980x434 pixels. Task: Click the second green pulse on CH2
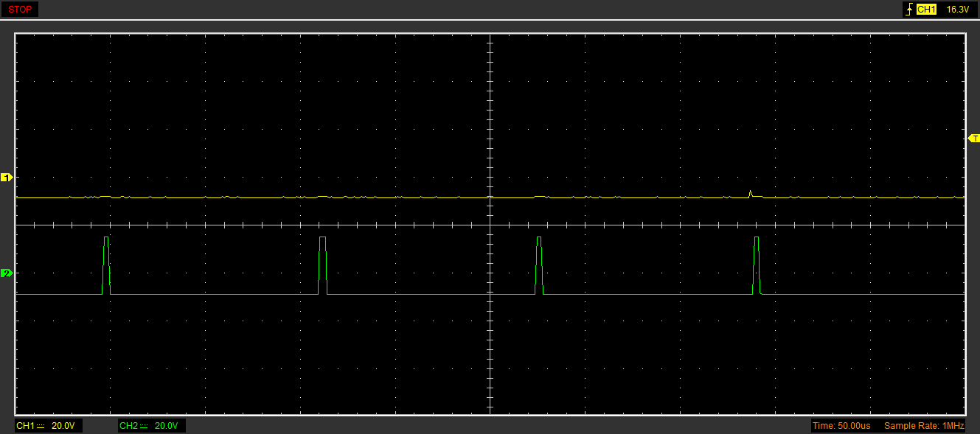(322, 265)
